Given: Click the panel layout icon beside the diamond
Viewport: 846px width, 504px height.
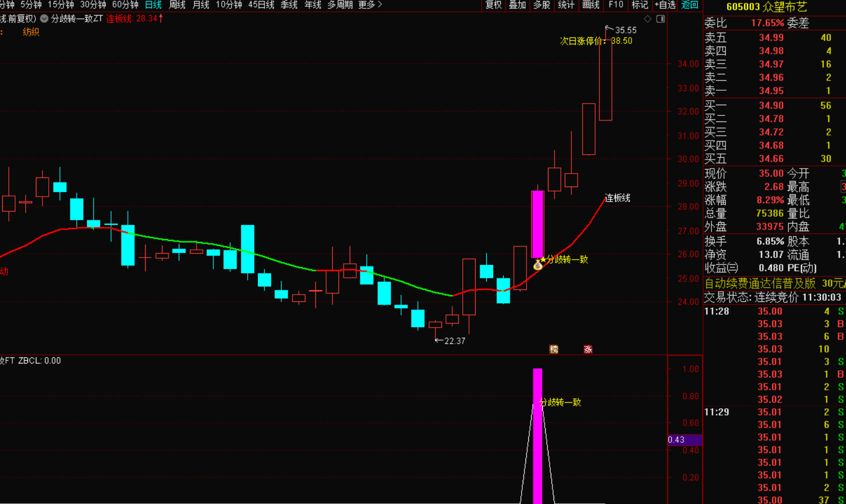Looking at the screenshot, I should (x=661, y=19).
